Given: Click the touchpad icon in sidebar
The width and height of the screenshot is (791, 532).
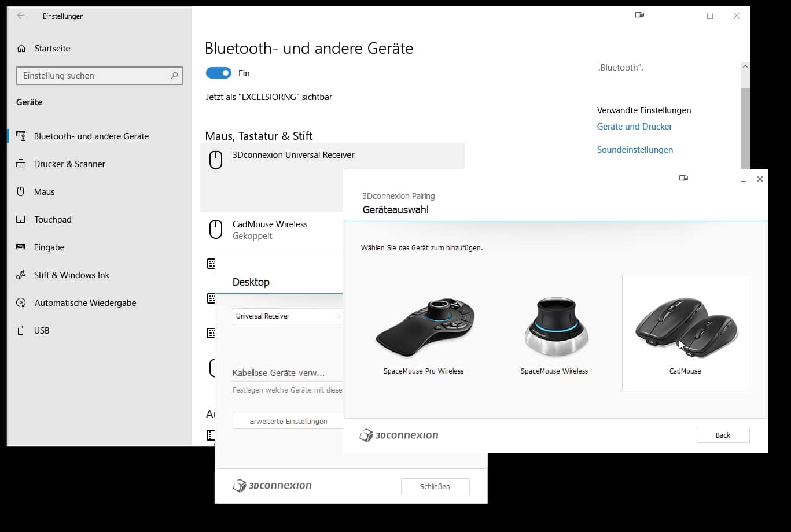Looking at the screenshot, I should [21, 219].
